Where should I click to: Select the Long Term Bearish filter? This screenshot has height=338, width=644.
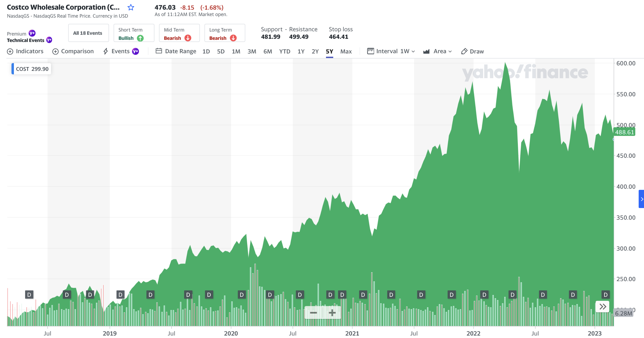(x=225, y=33)
